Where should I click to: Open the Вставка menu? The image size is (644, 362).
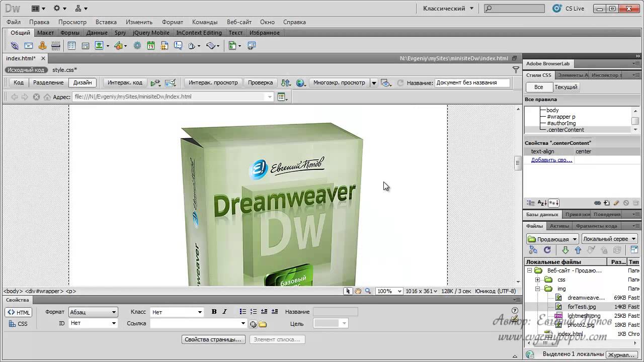[106, 22]
